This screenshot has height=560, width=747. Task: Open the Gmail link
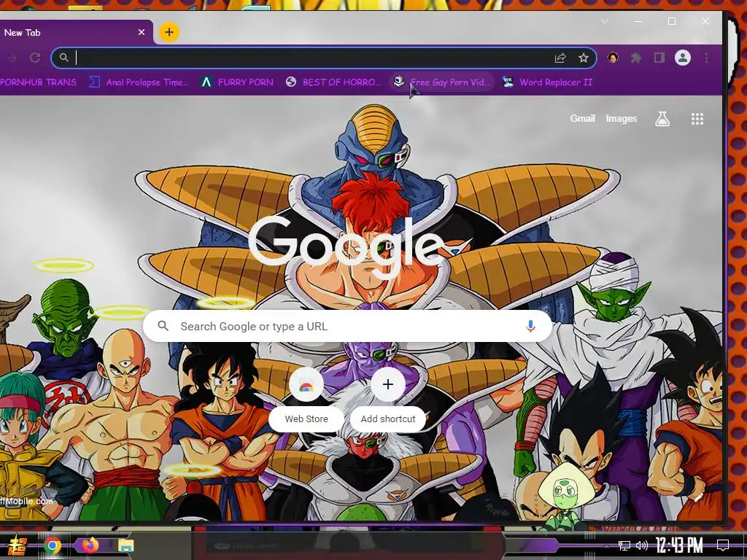pyautogui.click(x=583, y=119)
